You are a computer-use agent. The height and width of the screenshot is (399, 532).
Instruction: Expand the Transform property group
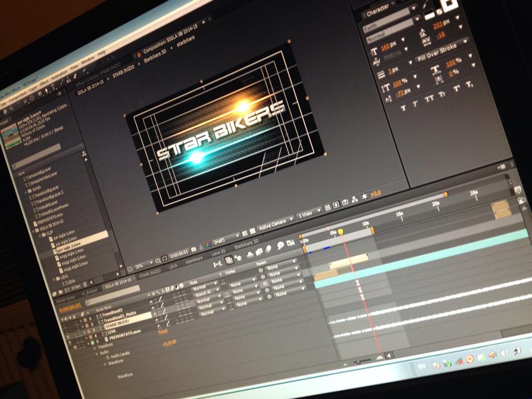(94, 348)
